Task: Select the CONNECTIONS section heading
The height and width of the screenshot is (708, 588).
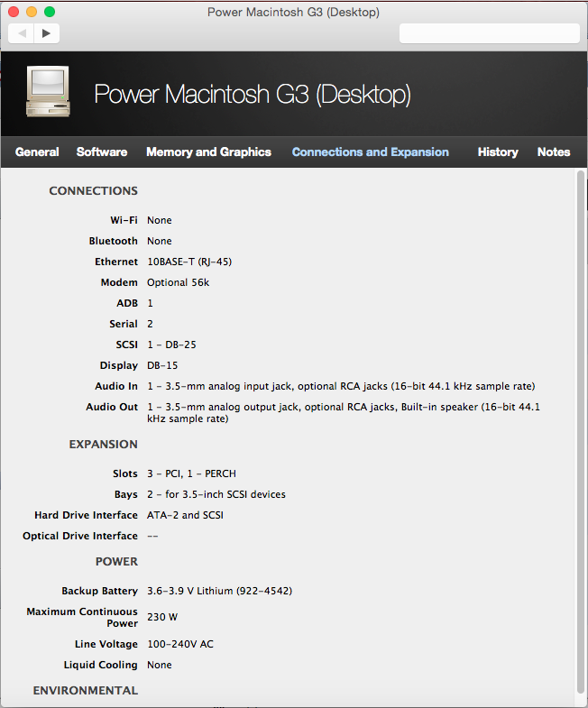Action: coord(94,191)
